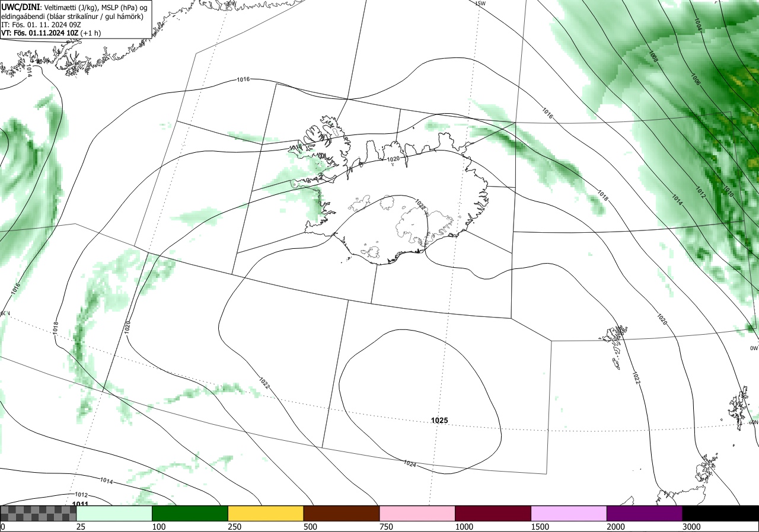Click the '0W' longitude label
The image size is (759, 532).
[754, 348]
